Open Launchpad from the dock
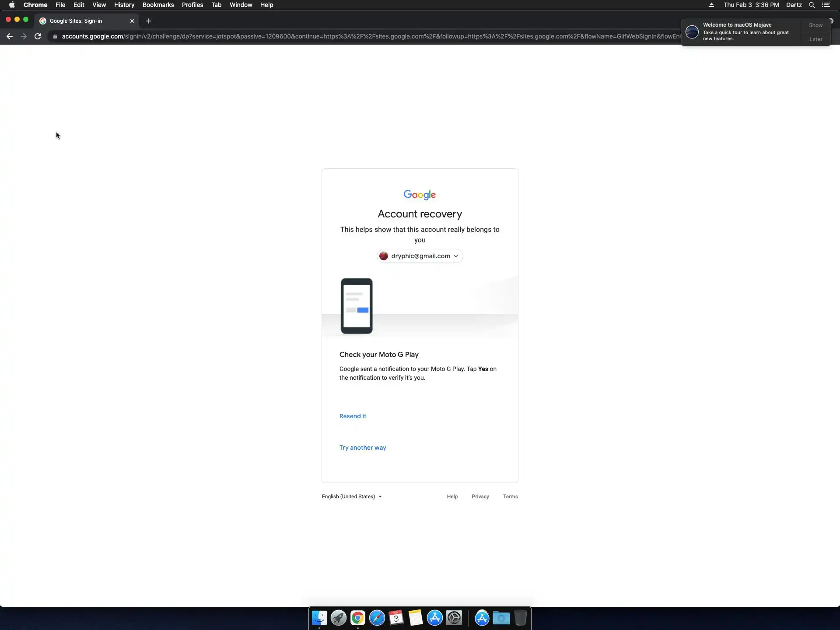This screenshot has width=840, height=630. tap(338, 618)
